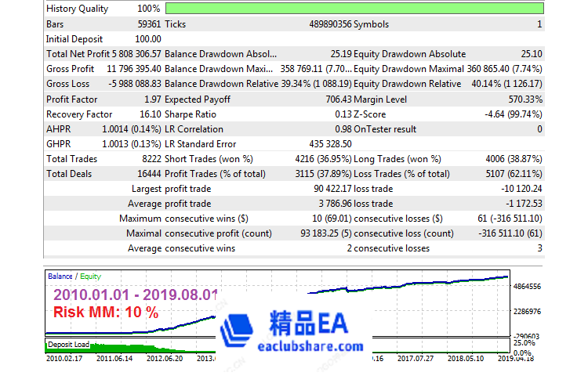The width and height of the screenshot is (588, 376).
Task: Select the Balance legend label
Action: pos(60,277)
